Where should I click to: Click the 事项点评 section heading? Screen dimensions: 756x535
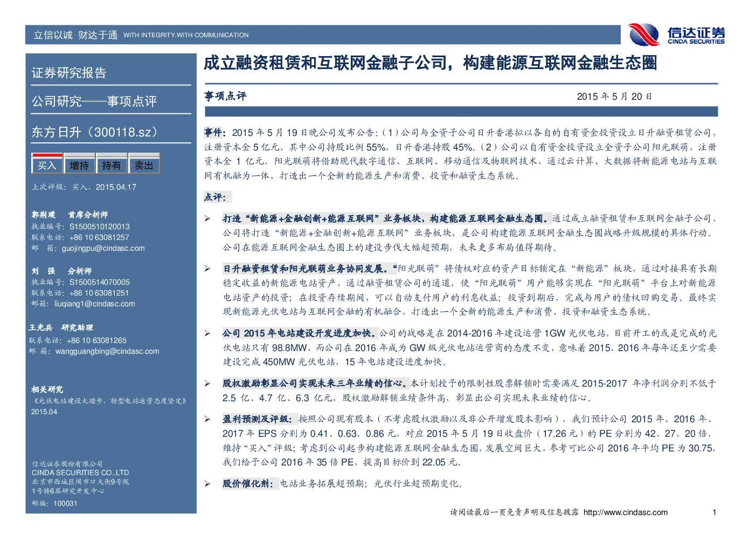pyautogui.click(x=225, y=96)
